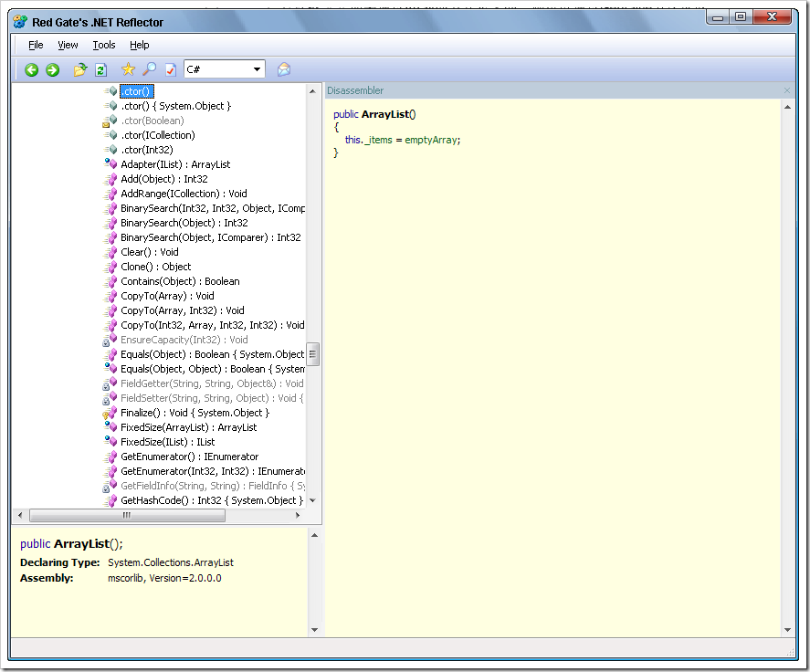
Task: Select the AddRange(ICollection) : Void method
Action: pyautogui.click(x=184, y=194)
